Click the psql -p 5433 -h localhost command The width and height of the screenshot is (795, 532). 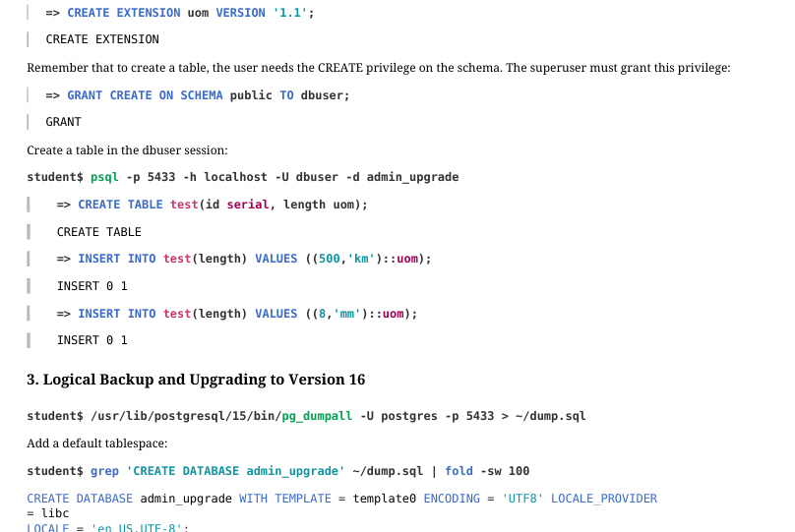tap(243, 177)
